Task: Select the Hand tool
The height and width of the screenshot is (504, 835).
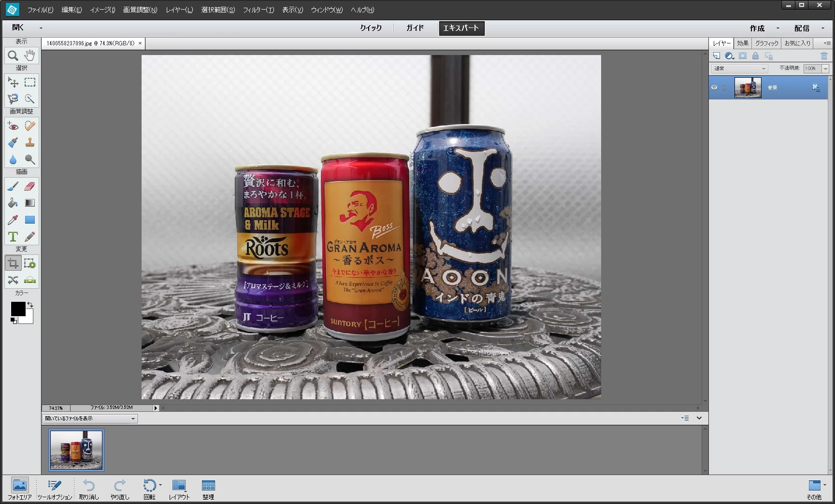Action: click(30, 56)
